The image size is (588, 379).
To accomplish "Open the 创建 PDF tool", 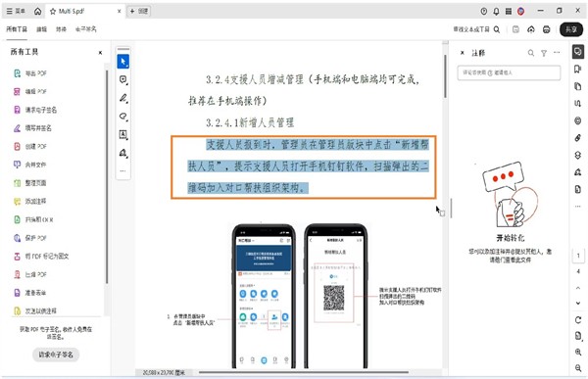I will point(30,147).
